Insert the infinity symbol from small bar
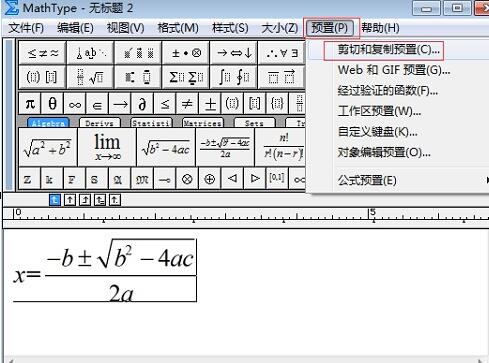Viewport: 489px width, 363px height. [75, 104]
